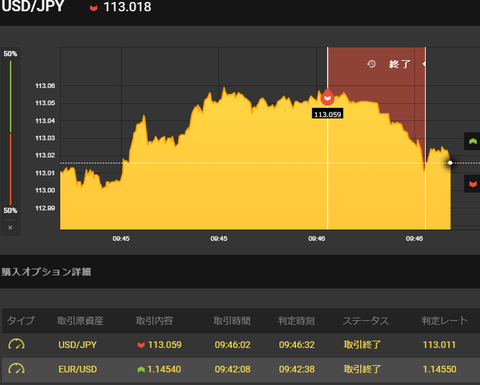Screen dimensions: 480x385
Task: Click the red arrow next to 113.018
Action: [94, 8]
